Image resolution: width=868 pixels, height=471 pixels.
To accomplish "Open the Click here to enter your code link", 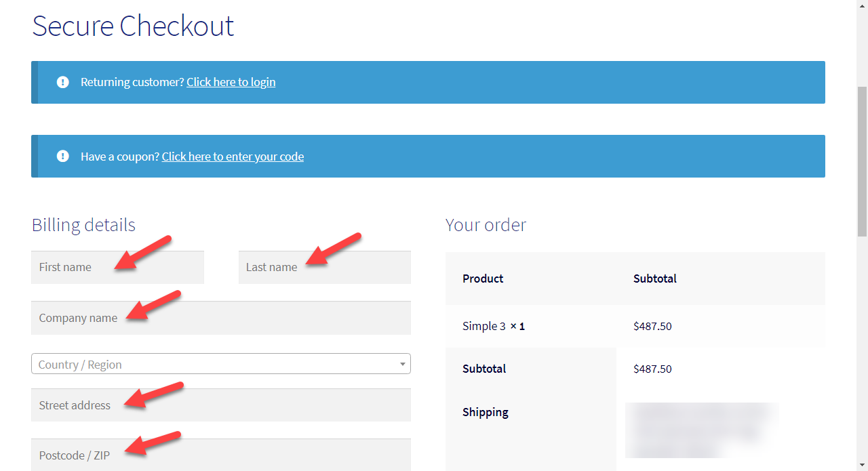I will click(233, 157).
